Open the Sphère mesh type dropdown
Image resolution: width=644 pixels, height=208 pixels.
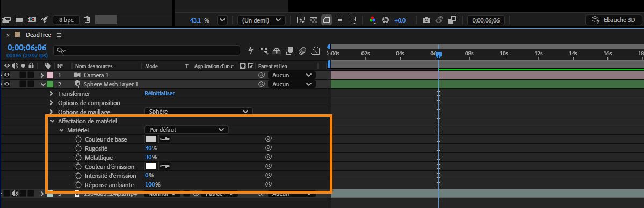(x=198, y=111)
